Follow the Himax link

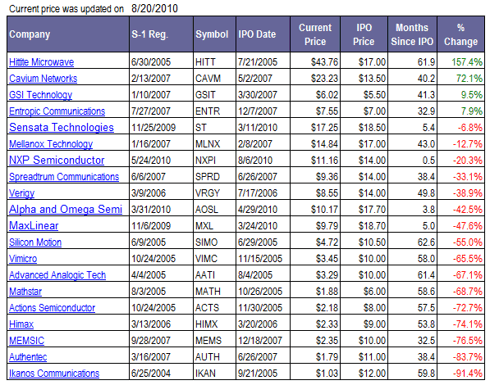pos(21,324)
